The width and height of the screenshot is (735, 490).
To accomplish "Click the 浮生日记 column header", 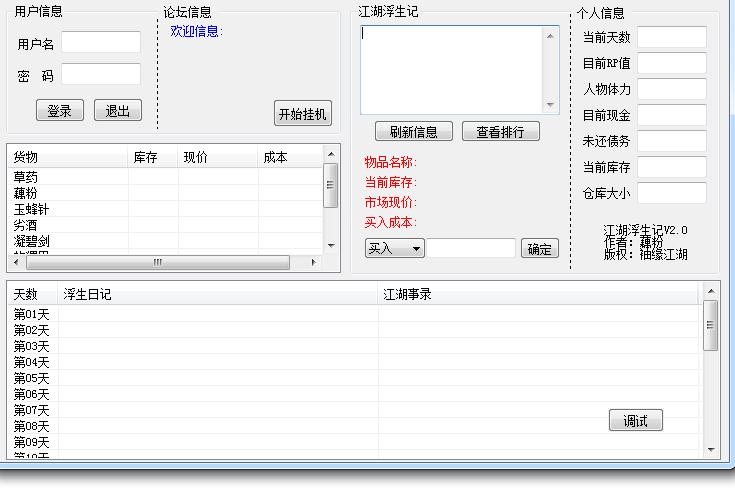I will tap(87, 294).
